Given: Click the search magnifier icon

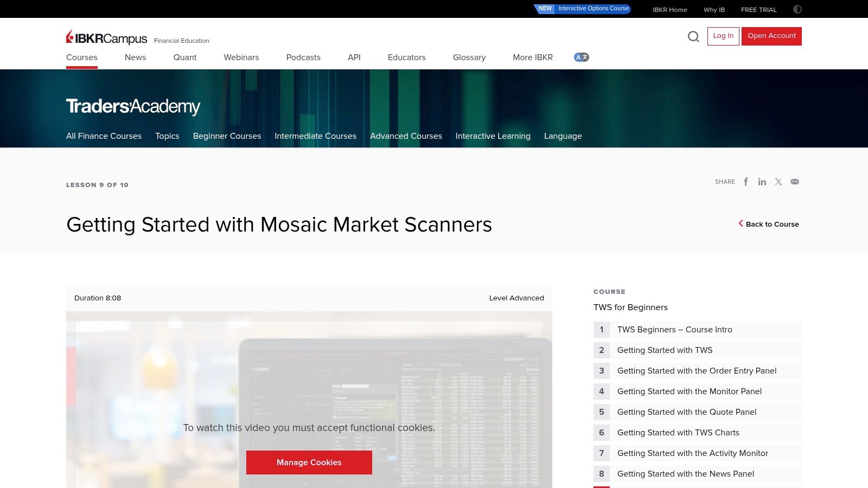Looking at the screenshot, I should pyautogui.click(x=693, y=36).
